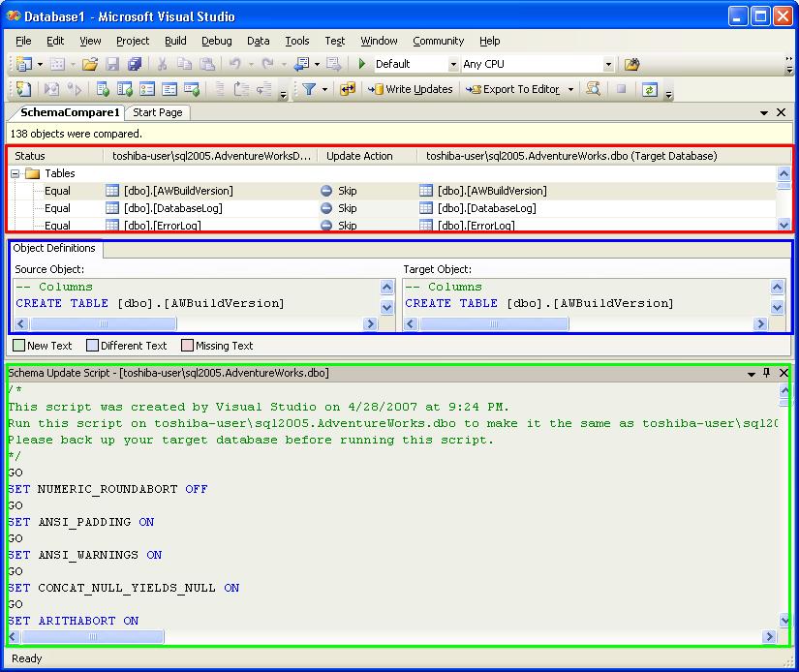
Task: Click the New Project icon
Action: coord(23,64)
